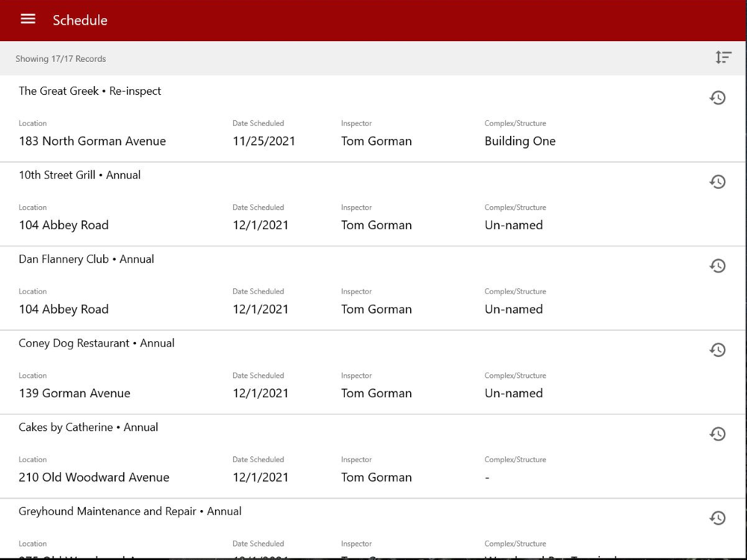
Task: Click Tom Gorman inspector for 10th Street Grill
Action: pyautogui.click(x=376, y=225)
